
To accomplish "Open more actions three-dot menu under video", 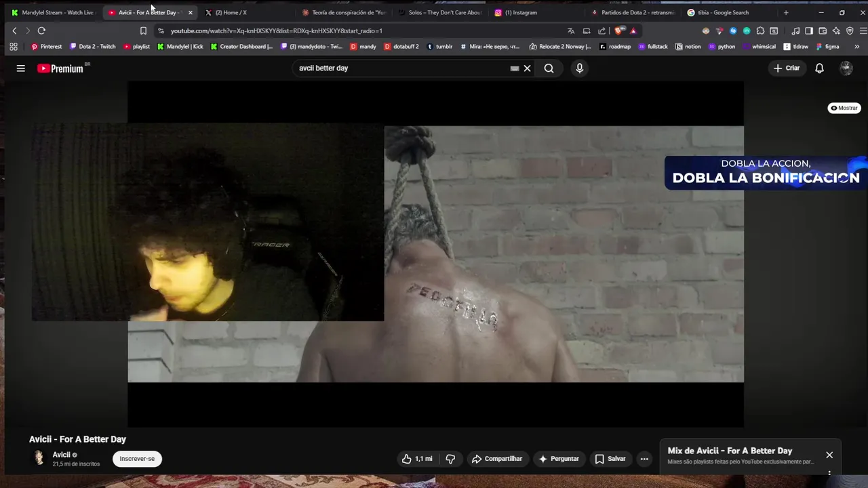I will tap(644, 459).
